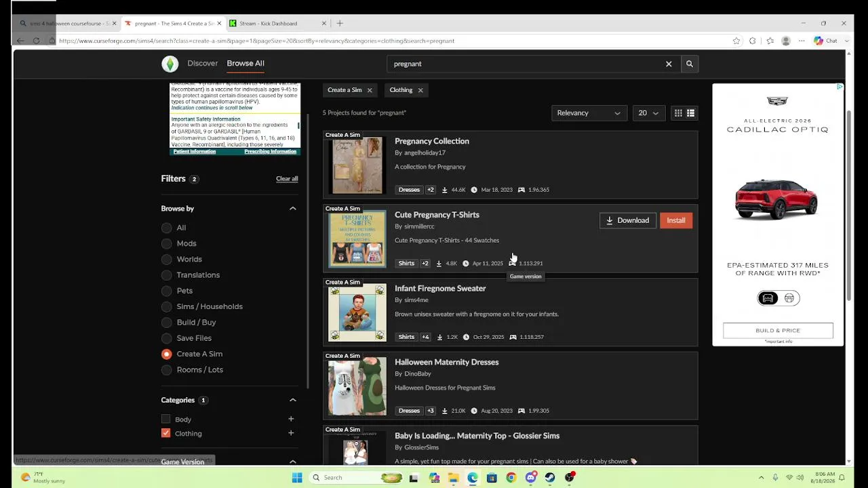The height and width of the screenshot is (488, 868).
Task: Add bookmark with the star icon
Action: (736, 41)
